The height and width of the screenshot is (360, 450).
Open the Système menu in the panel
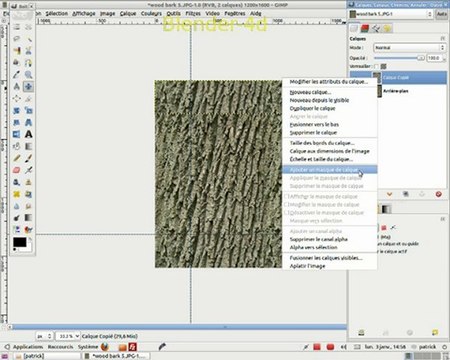point(88,347)
